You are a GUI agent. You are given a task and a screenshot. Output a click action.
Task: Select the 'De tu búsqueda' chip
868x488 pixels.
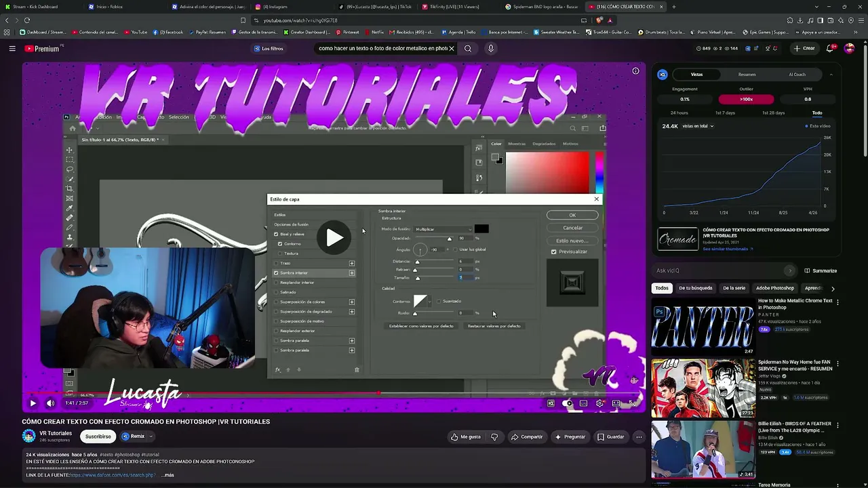click(696, 288)
